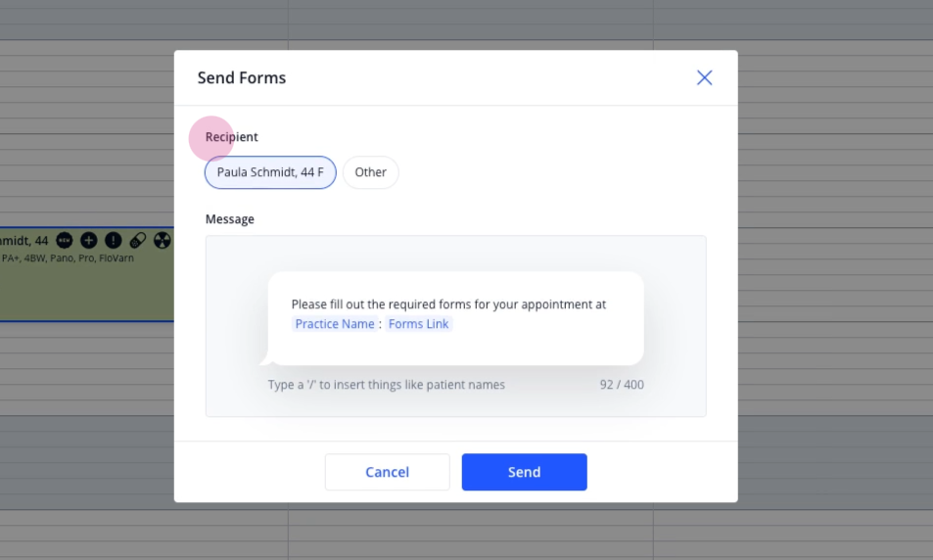Click the pill medication icon on appointment
The image size is (933, 560).
tap(137, 241)
